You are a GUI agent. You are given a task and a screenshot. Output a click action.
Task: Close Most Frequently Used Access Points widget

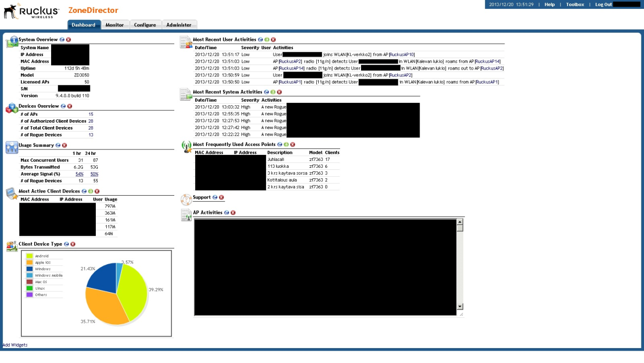coord(292,145)
